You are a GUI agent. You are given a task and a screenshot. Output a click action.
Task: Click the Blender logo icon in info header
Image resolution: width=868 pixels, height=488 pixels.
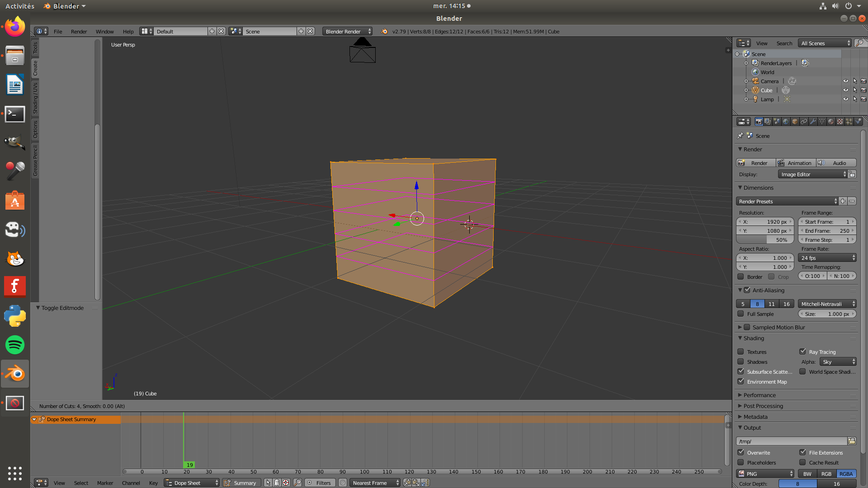point(384,31)
